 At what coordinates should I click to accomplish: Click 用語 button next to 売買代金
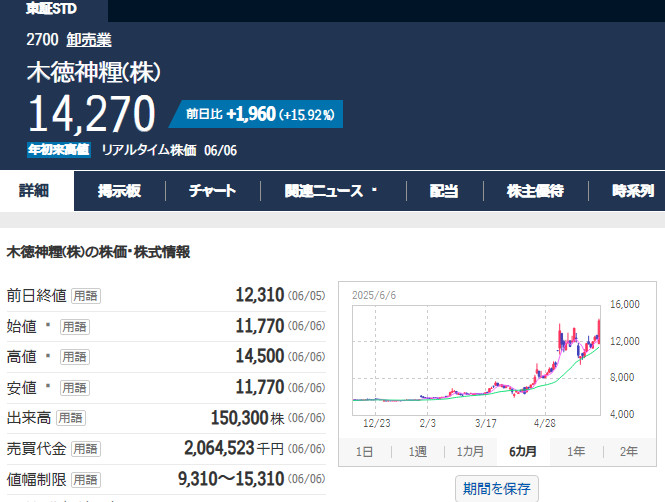(86, 449)
